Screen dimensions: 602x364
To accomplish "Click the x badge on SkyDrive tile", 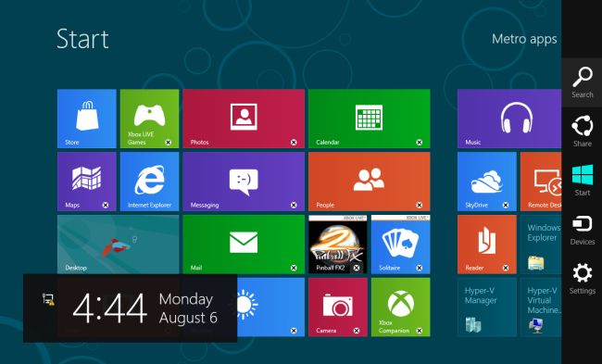I will 506,205.
